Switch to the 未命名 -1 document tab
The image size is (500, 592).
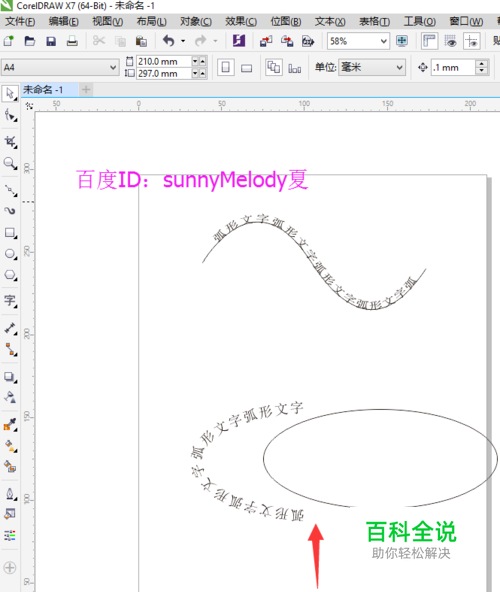point(49,90)
